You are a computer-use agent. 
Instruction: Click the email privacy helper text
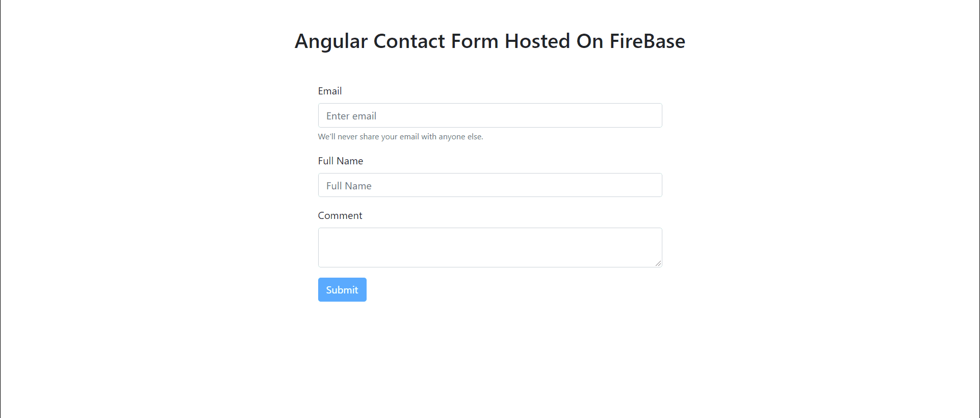(x=401, y=136)
